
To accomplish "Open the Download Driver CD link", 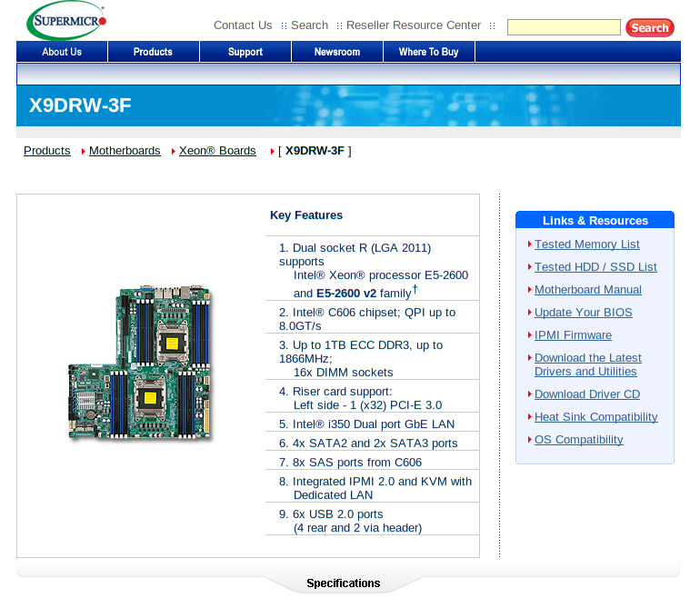I will [587, 394].
